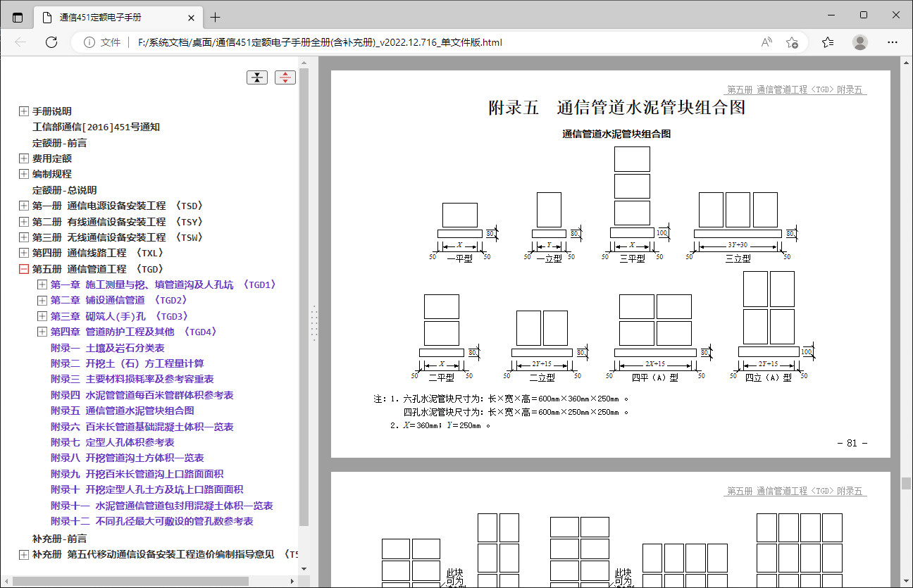Open browser Settings and more menu
Image resolution: width=913 pixels, height=588 pixels.
pyautogui.click(x=893, y=42)
